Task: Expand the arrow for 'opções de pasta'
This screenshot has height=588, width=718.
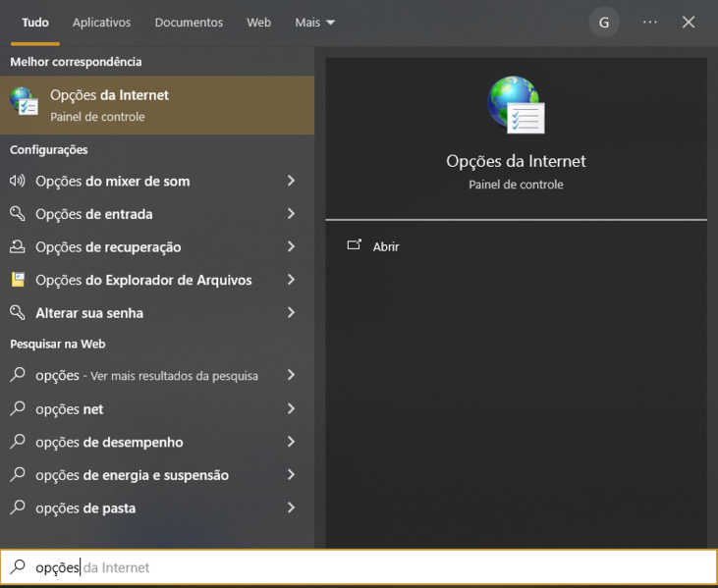Action: [x=292, y=508]
